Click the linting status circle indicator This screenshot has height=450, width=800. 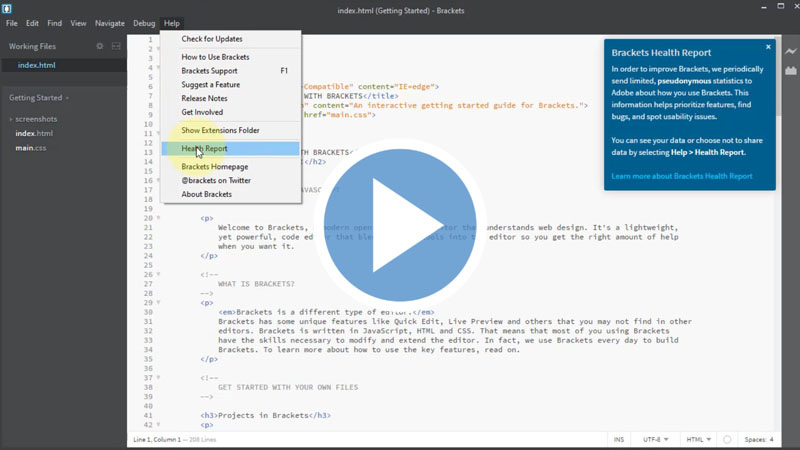click(727, 440)
